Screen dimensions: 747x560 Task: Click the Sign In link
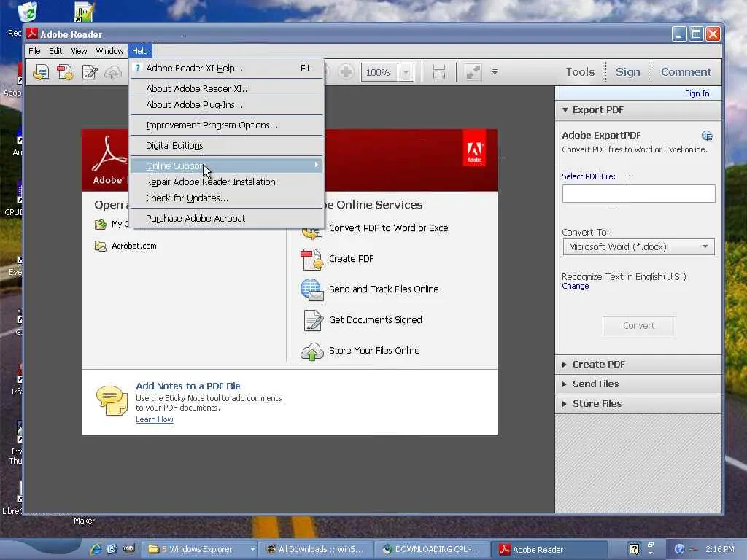(697, 93)
